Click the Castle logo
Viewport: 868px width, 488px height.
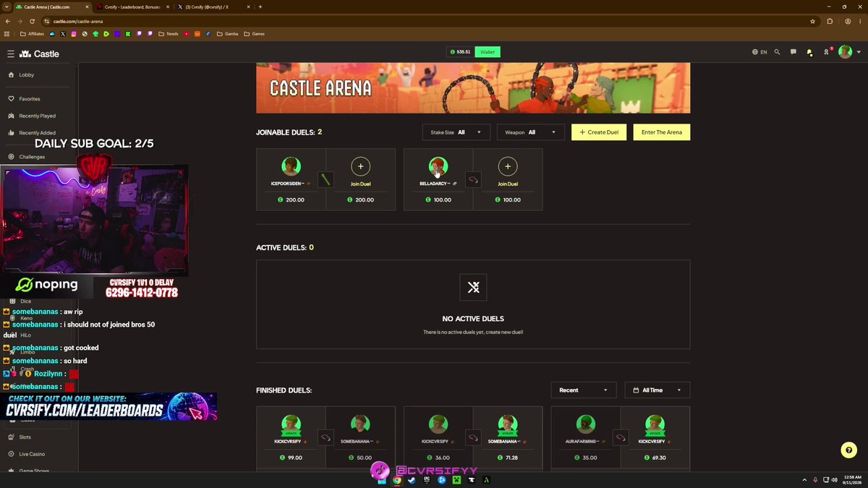[x=40, y=54]
